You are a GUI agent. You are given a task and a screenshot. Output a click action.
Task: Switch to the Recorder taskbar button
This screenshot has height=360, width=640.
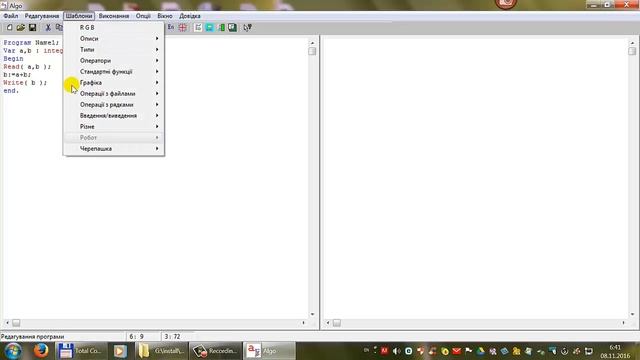click(x=215, y=351)
